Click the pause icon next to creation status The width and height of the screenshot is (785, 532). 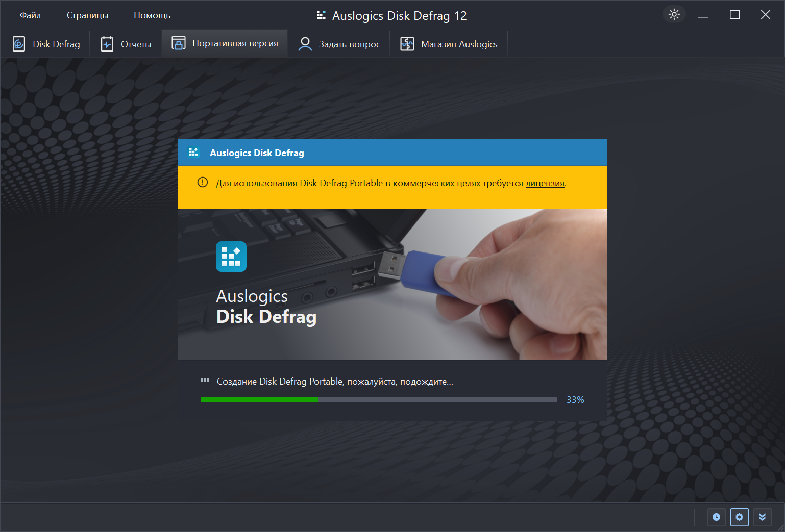(205, 380)
